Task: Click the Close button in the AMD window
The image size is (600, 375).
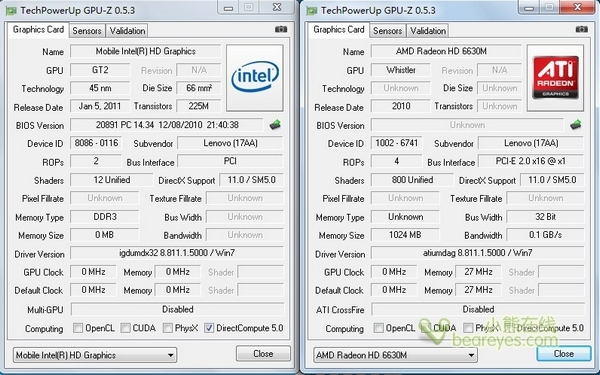Action: tap(564, 354)
